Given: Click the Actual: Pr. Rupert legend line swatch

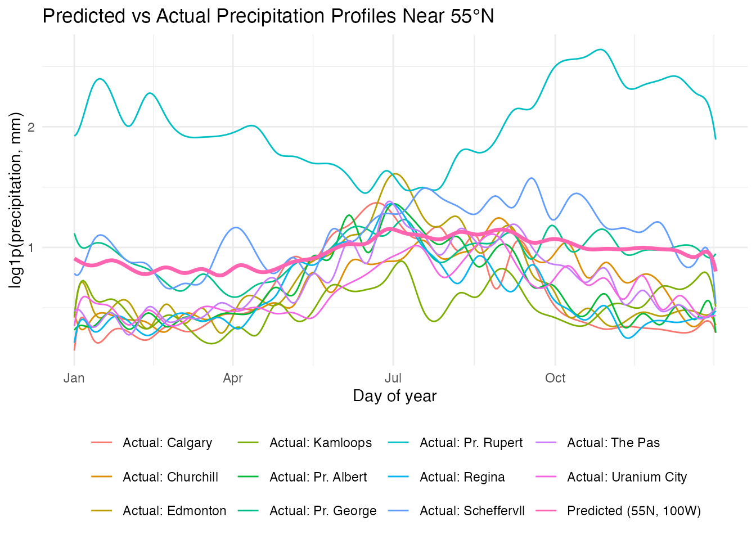Looking at the screenshot, I should tap(399, 443).
